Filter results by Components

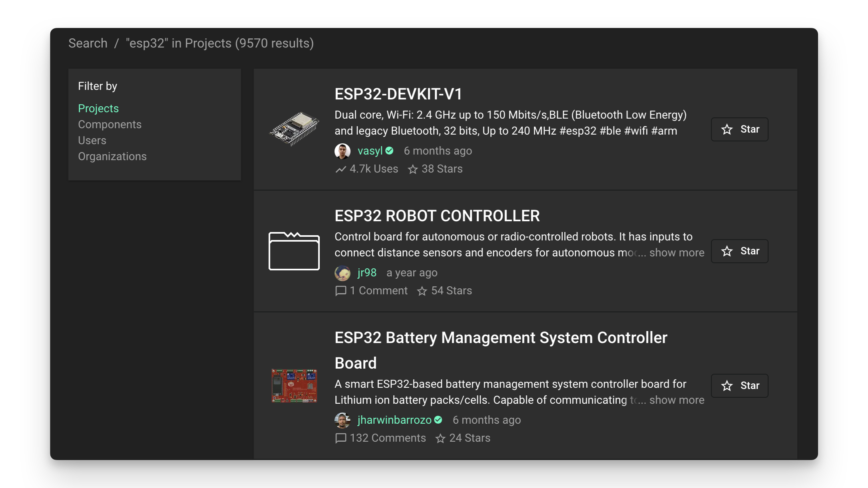click(109, 125)
